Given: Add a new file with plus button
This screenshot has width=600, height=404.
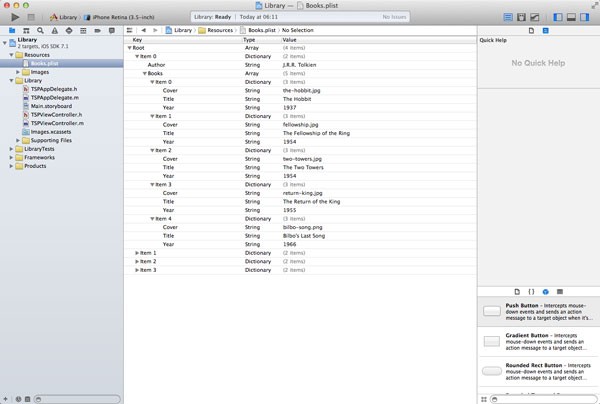Looking at the screenshot, I should (5, 399).
